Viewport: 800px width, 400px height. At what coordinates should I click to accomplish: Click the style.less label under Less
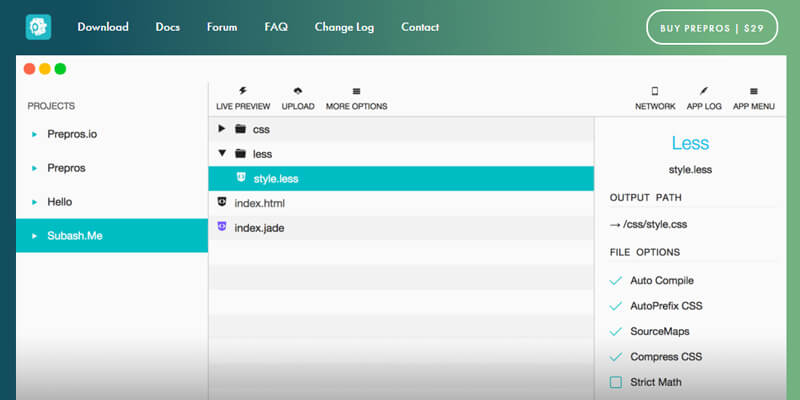[690, 170]
